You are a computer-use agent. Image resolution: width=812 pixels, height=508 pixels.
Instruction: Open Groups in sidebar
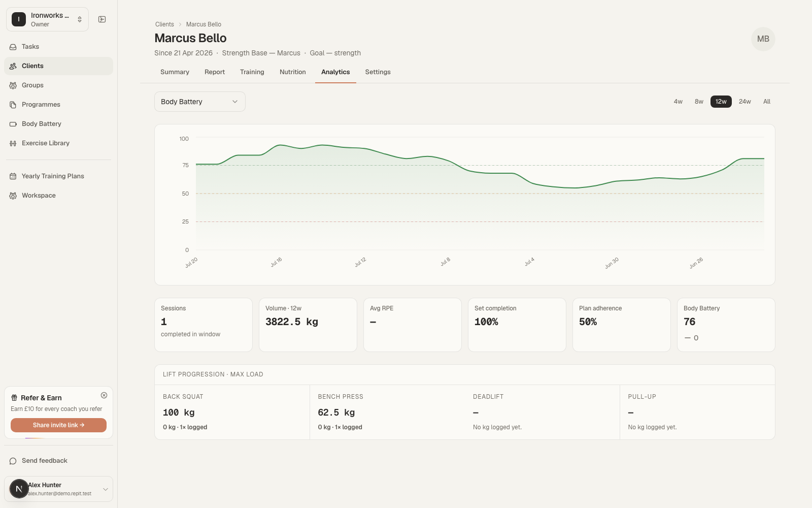[x=59, y=85]
